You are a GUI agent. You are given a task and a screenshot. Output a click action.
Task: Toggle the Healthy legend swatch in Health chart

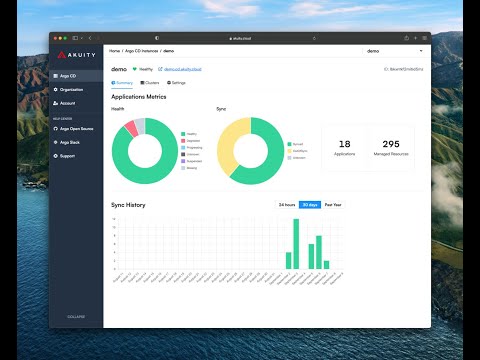tap(183, 134)
